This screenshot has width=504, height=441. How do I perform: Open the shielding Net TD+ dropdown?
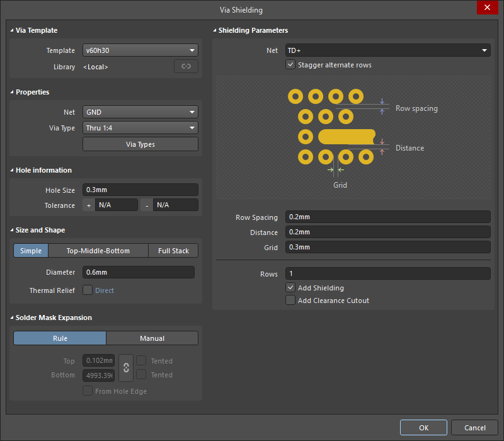[387, 50]
